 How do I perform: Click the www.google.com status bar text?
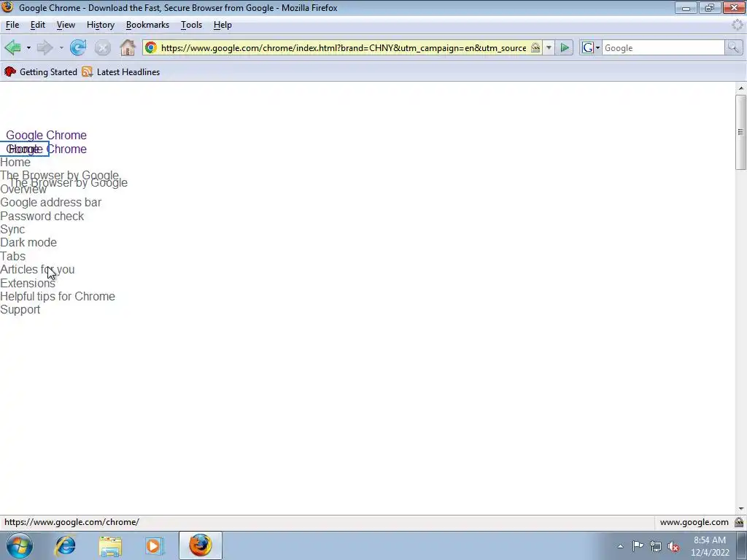(694, 522)
